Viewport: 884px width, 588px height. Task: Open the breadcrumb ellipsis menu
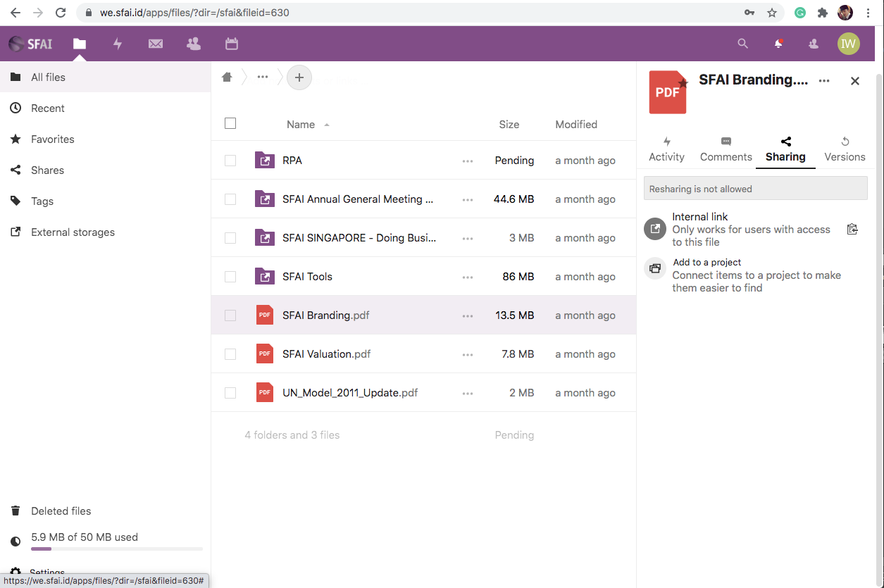point(263,77)
